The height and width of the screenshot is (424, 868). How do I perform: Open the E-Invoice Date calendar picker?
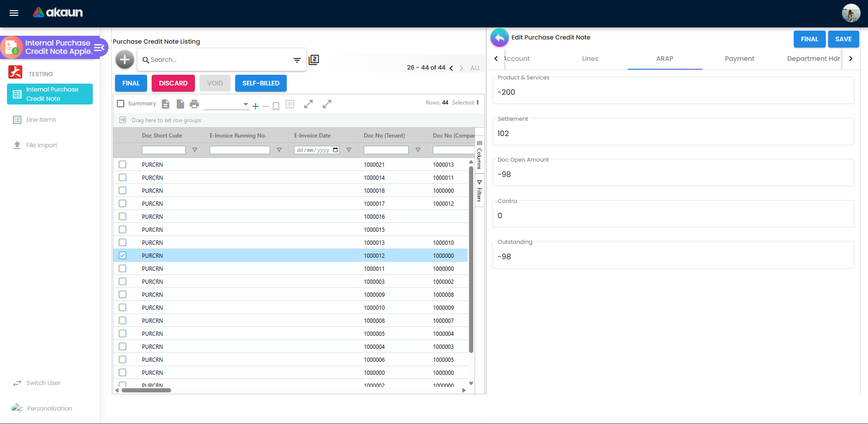tap(336, 150)
